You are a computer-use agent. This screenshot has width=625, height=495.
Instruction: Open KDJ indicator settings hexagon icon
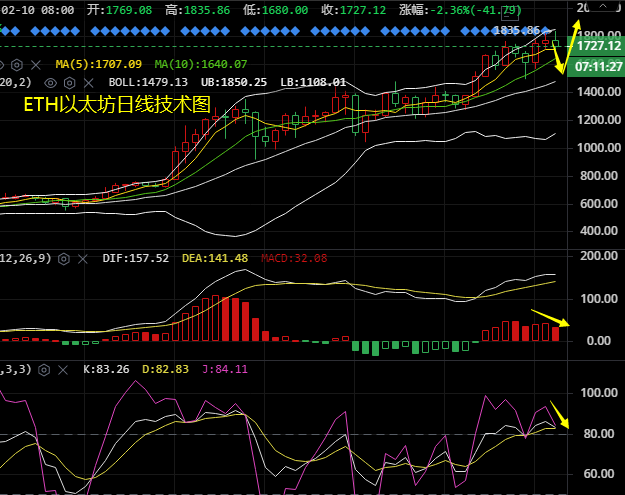[x=45, y=369]
